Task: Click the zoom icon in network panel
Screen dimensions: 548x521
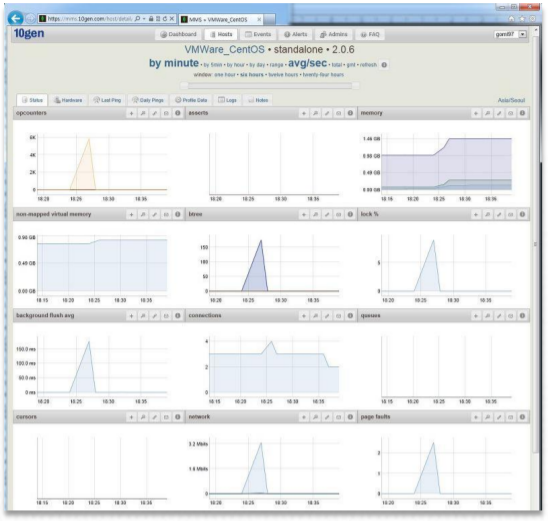Action: 315,417
